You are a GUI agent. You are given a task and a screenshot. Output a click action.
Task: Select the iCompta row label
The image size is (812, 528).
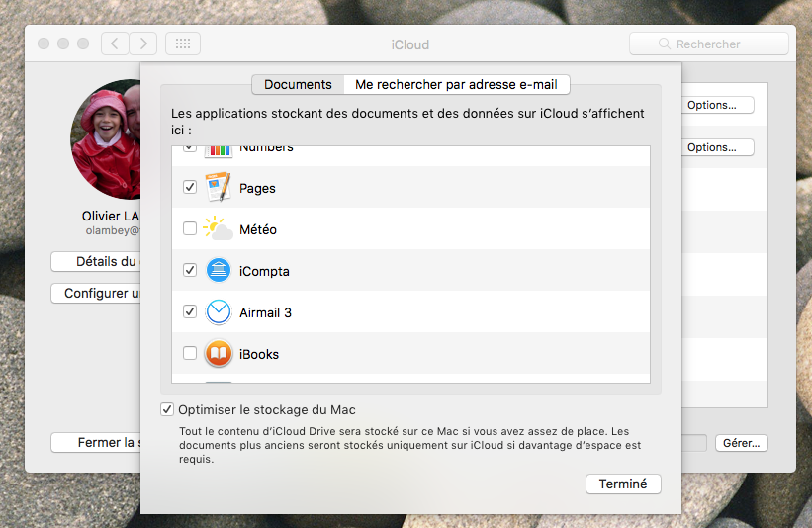click(264, 271)
